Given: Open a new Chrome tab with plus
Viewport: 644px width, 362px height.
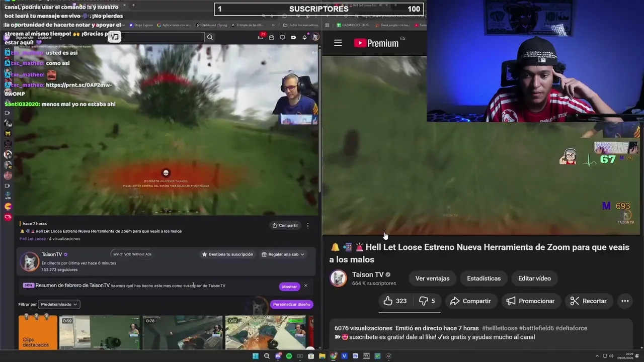Looking at the screenshot, I should (x=133, y=5).
